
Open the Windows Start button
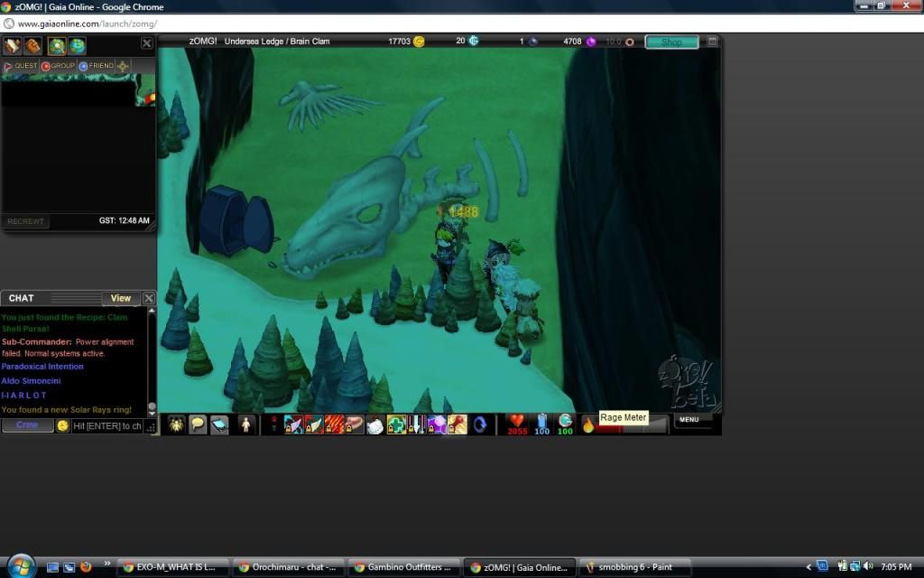point(22,567)
